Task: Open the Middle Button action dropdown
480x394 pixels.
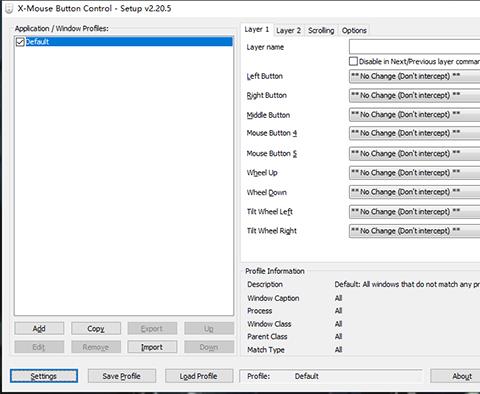Action: click(414, 115)
